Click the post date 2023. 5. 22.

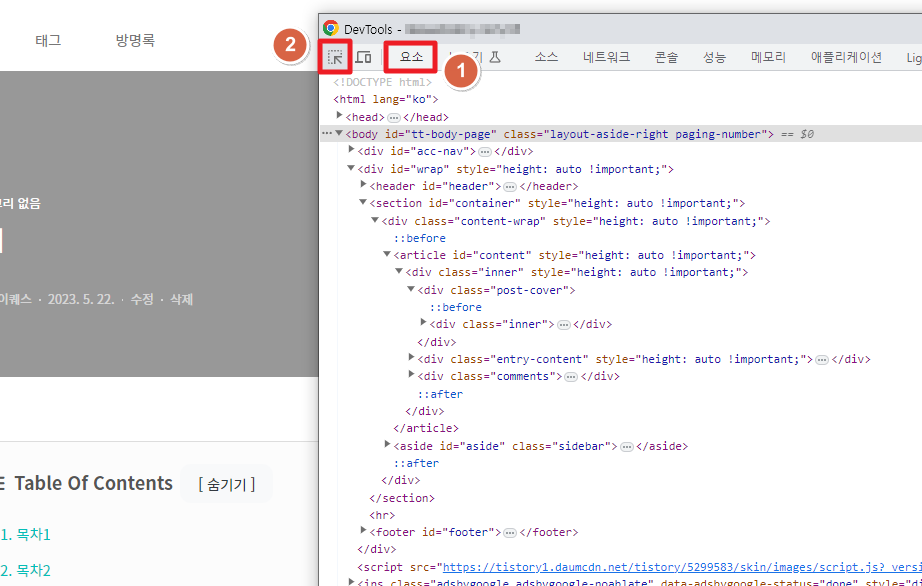coord(81,299)
